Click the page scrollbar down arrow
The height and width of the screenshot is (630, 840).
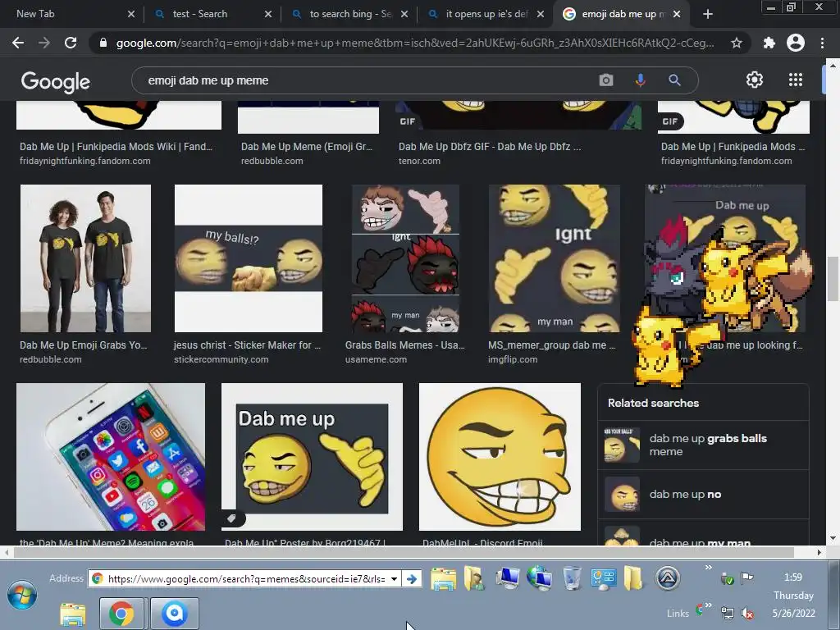tap(833, 538)
